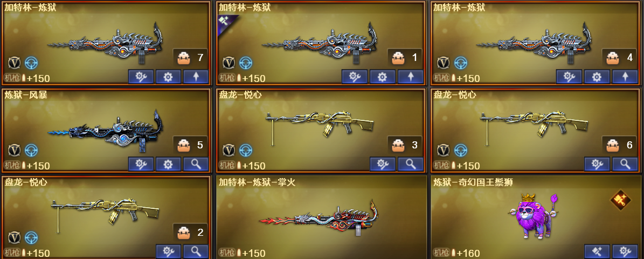
Task: Click magnifier preview on 炼狱-风暴 card
Action: coord(196,164)
